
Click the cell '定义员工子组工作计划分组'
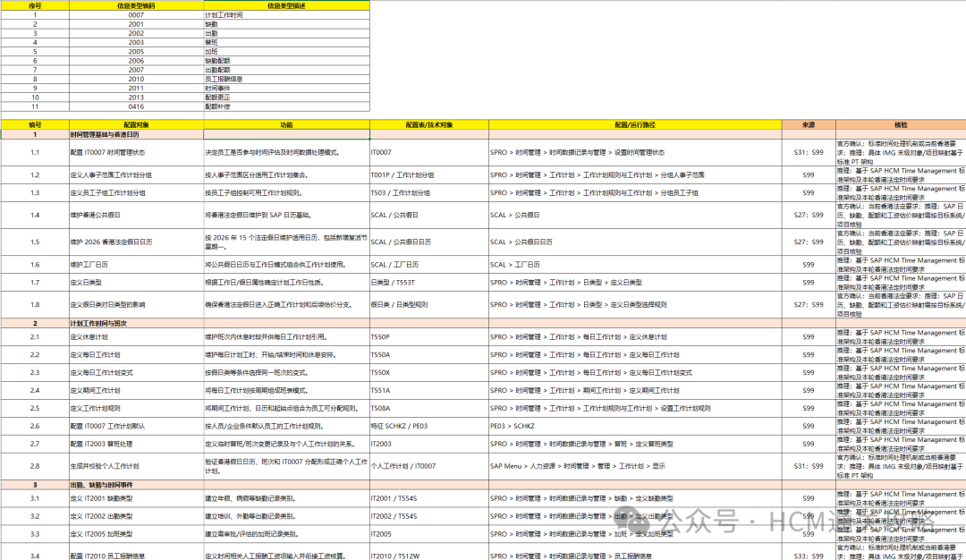coord(136,193)
